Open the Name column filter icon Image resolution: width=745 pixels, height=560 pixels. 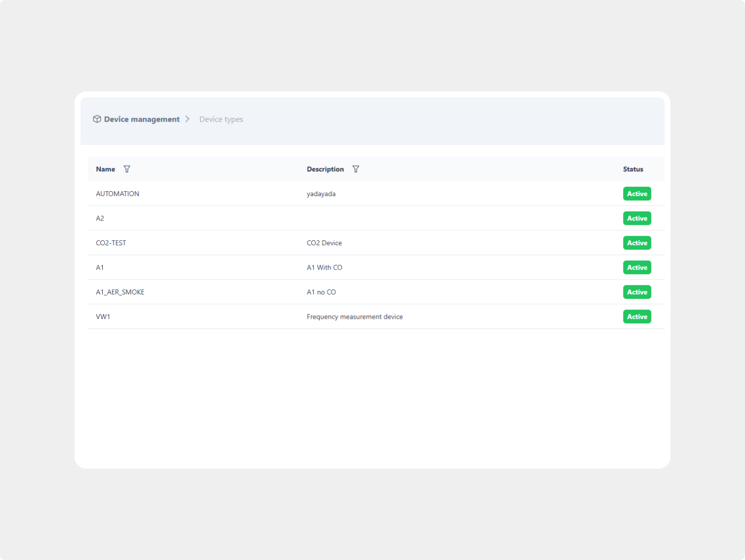[127, 169]
